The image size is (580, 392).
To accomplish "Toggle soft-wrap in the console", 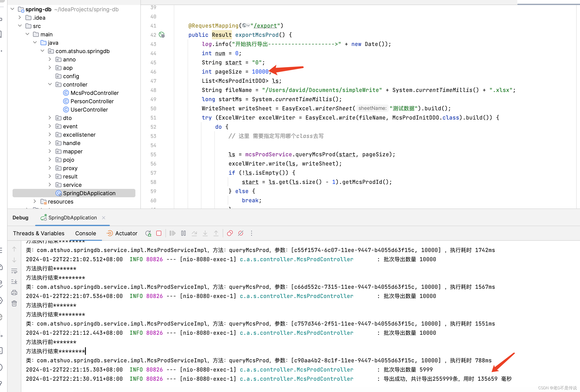I will [x=14, y=271].
